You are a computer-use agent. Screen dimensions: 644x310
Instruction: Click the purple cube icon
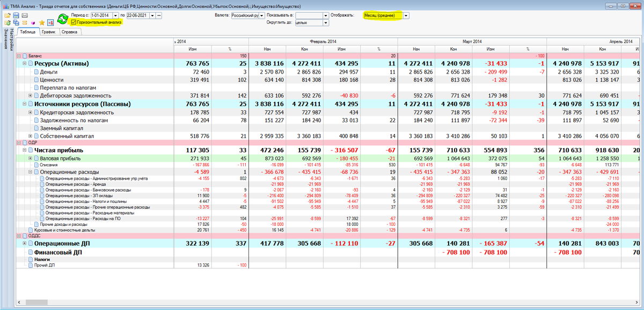pos(33,23)
